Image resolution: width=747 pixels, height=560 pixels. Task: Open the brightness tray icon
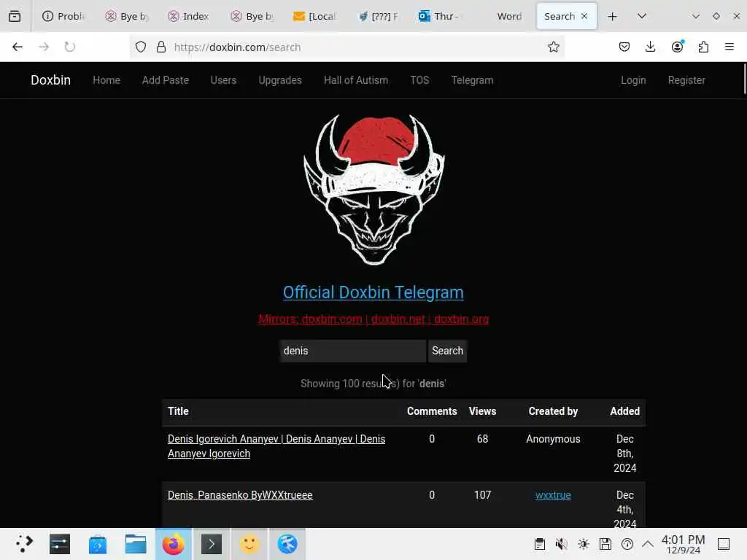click(x=583, y=544)
